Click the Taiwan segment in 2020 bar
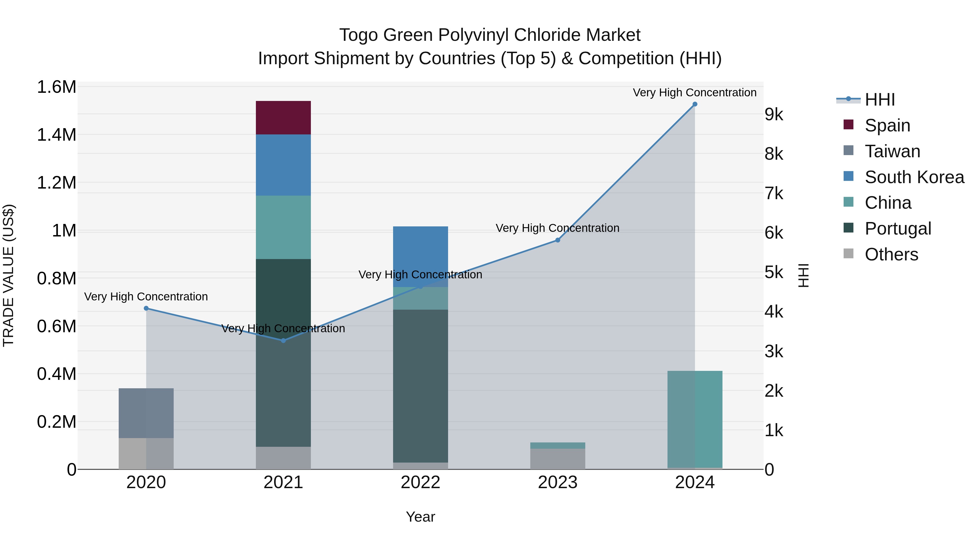 [x=146, y=413]
